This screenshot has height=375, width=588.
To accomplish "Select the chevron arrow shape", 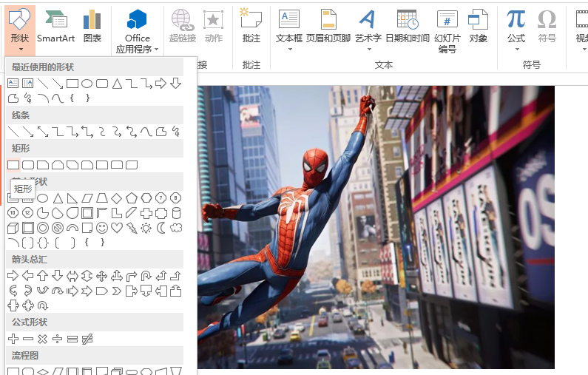I will point(117,291).
